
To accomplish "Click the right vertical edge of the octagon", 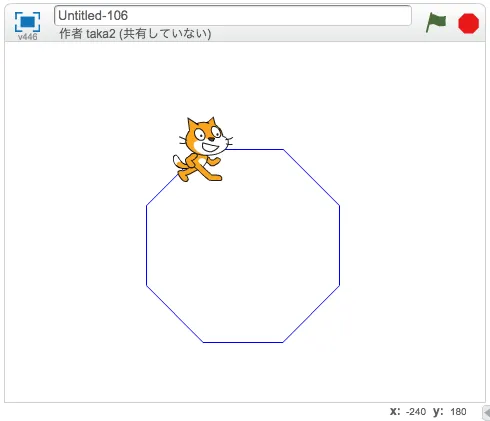I will pos(339,245).
